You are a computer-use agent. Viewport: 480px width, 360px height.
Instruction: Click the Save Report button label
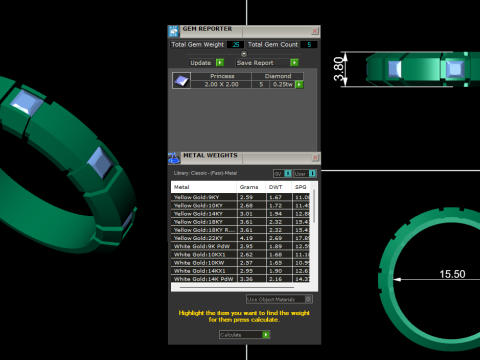(255, 63)
